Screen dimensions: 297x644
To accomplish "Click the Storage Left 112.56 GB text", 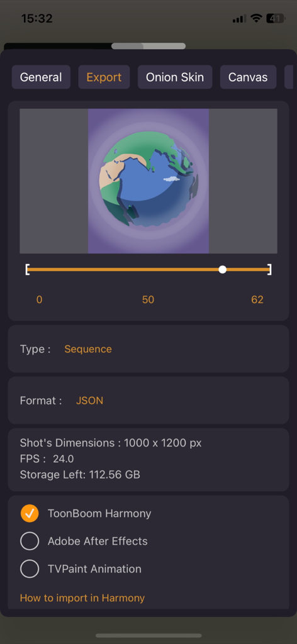I will click(x=80, y=475).
